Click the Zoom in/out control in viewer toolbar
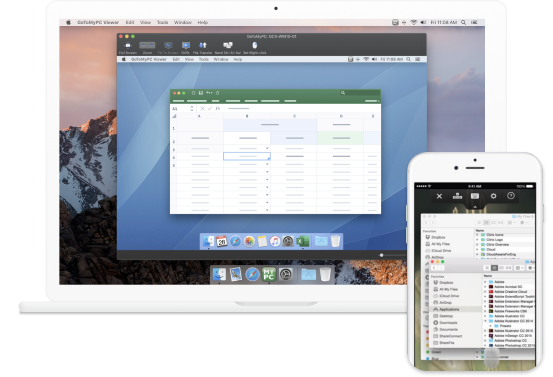Screen dimensions: 553x377 [147, 45]
